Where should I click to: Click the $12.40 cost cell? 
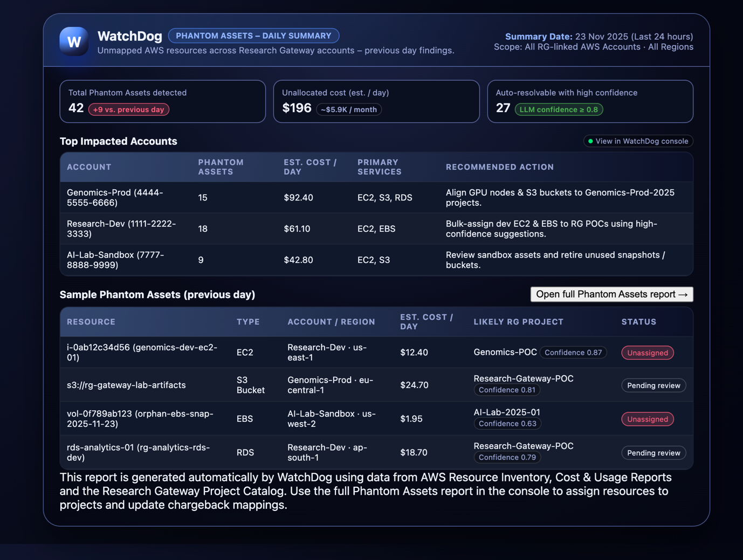pyautogui.click(x=414, y=352)
